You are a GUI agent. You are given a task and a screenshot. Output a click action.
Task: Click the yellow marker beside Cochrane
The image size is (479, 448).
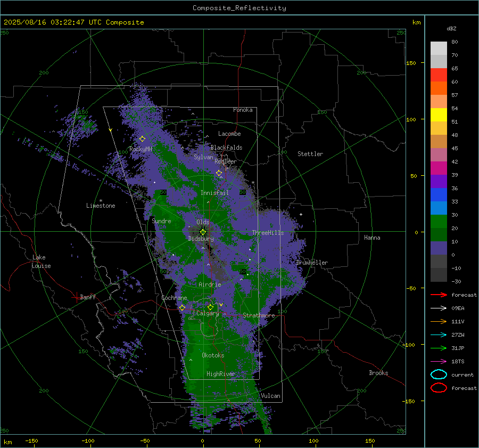[182, 308]
